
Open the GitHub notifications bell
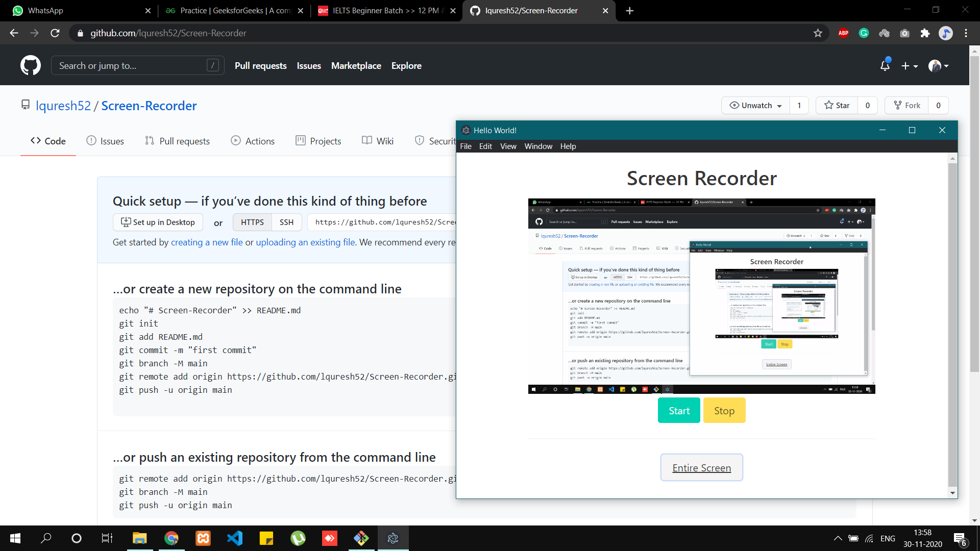click(x=885, y=65)
